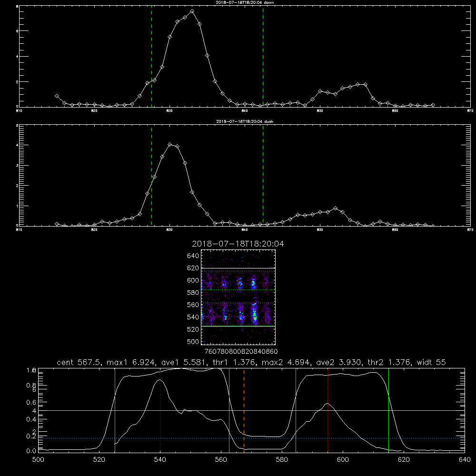Click the large timestamp title above the spectral image

coord(238,244)
